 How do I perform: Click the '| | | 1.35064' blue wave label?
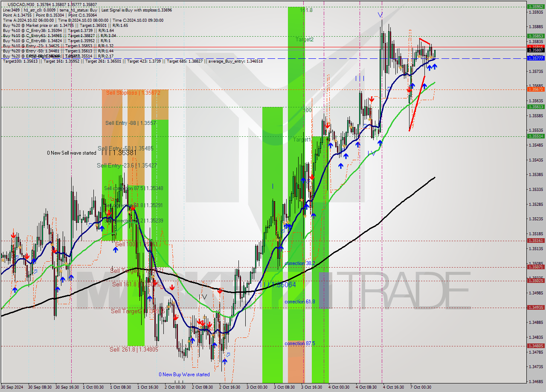coord(279,285)
